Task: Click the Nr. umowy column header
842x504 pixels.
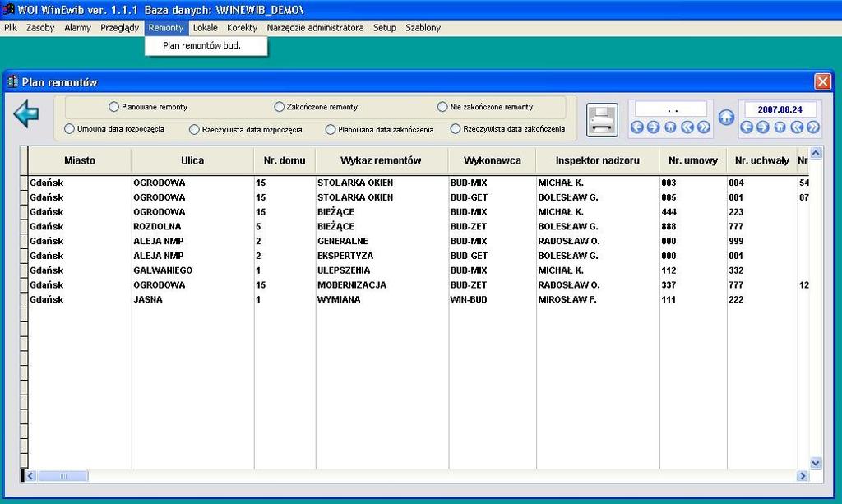Action: click(693, 160)
